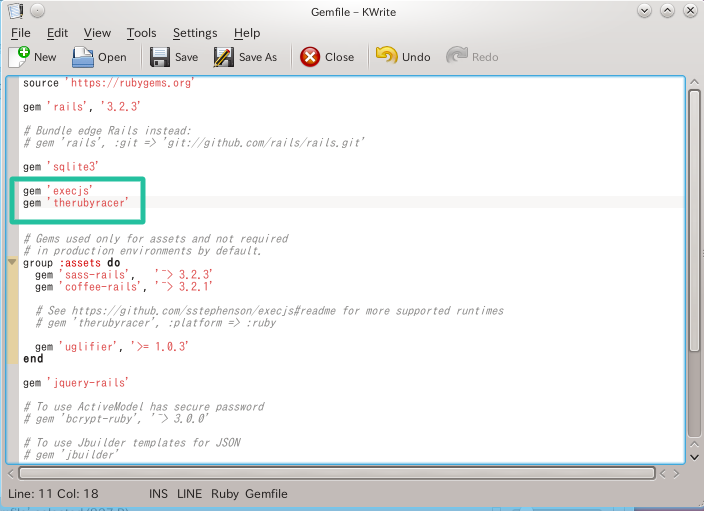The width and height of the screenshot is (704, 511).
Task: Open the Settings menu
Action: pyautogui.click(x=195, y=33)
